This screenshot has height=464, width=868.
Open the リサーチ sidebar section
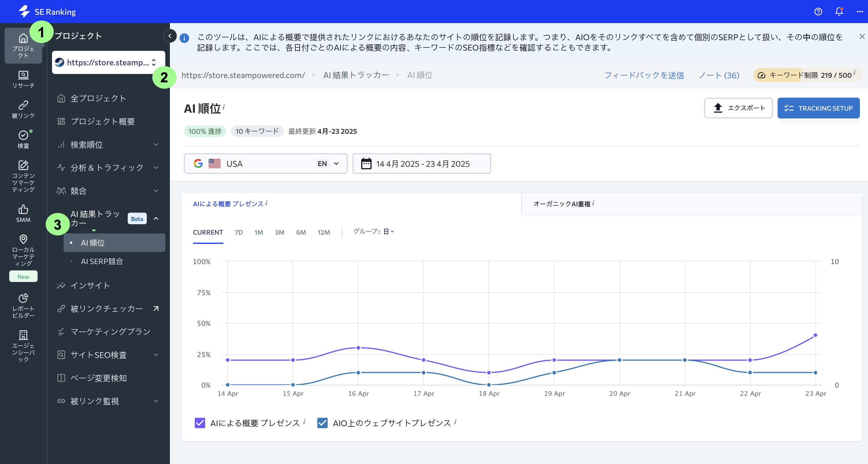tap(23, 79)
